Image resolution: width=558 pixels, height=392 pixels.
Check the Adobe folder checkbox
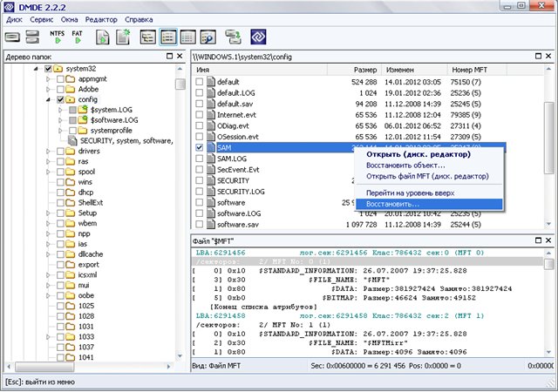click(x=60, y=89)
